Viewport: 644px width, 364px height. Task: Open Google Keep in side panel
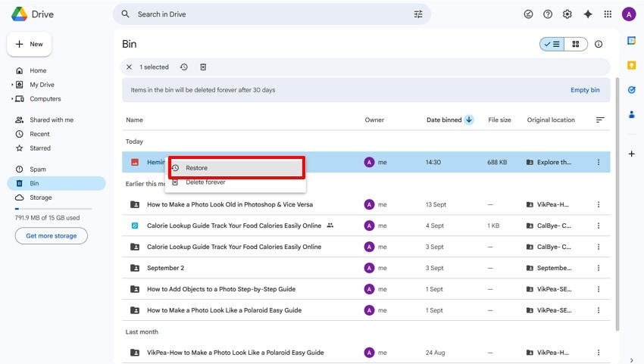click(x=631, y=65)
